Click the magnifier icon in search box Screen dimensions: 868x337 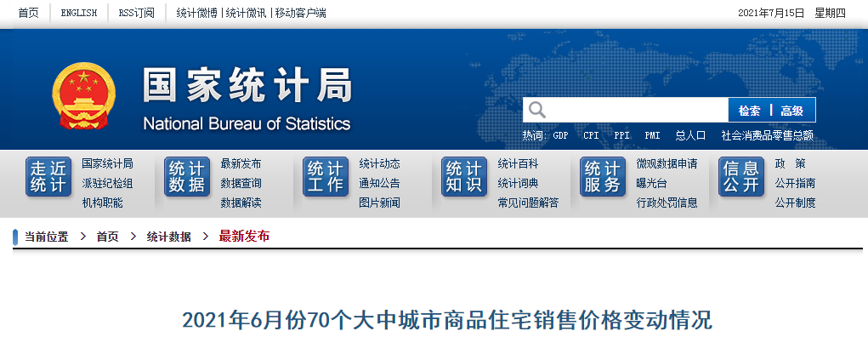tap(536, 110)
